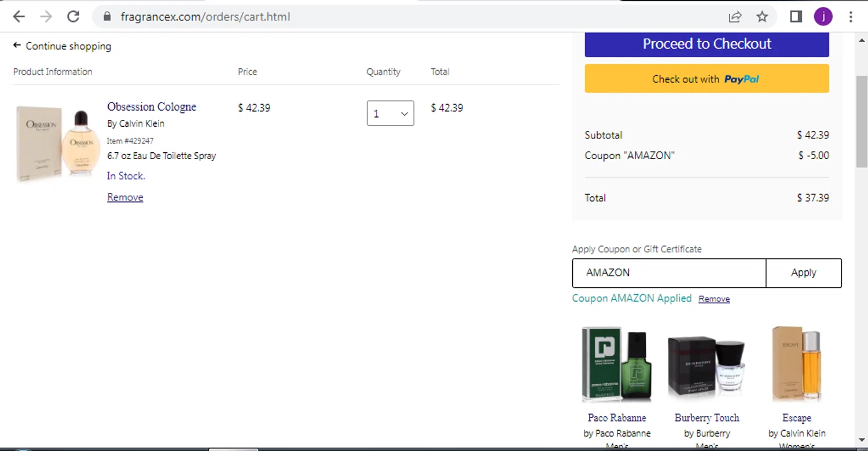The height and width of the screenshot is (451, 868).
Task: Remove the applied AMAZON coupon
Action: click(x=714, y=299)
